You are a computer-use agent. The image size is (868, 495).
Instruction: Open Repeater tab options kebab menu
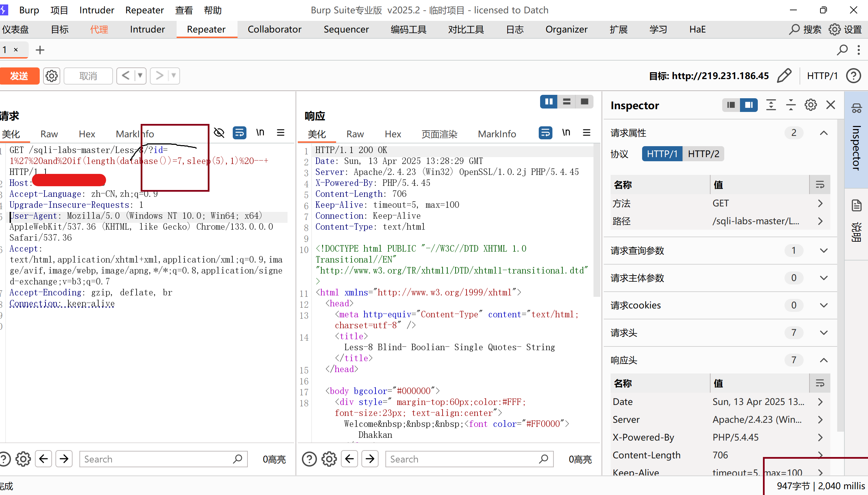point(859,50)
